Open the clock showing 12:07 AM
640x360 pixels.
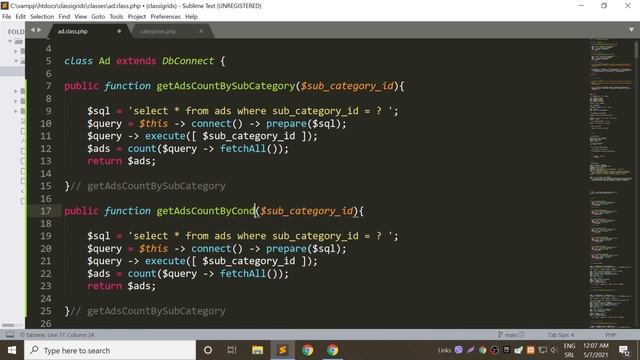tap(596, 350)
